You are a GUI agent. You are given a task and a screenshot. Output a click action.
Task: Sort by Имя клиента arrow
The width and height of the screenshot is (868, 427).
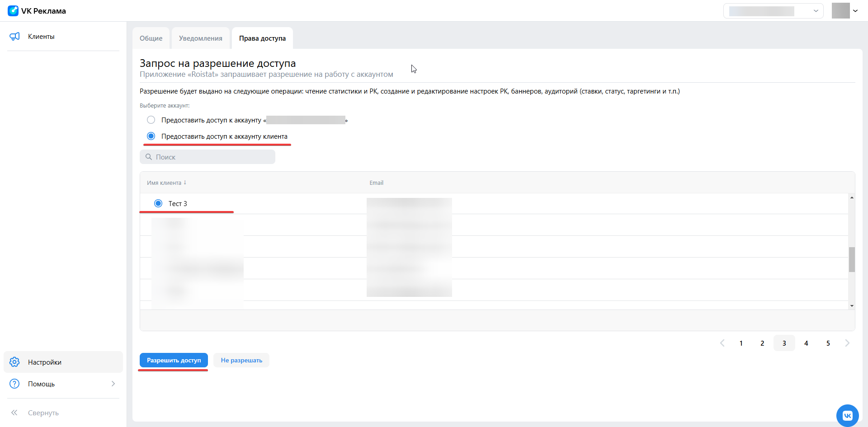[185, 183]
